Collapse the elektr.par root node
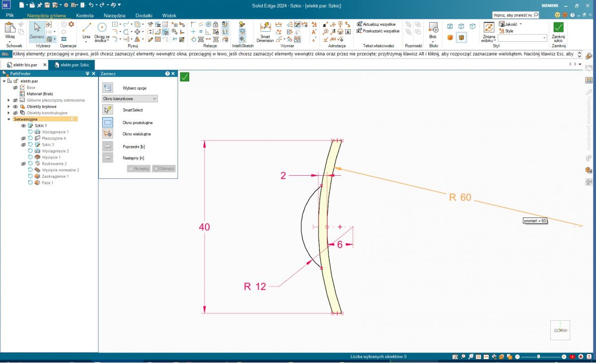The height and width of the screenshot is (364, 596). point(4,81)
